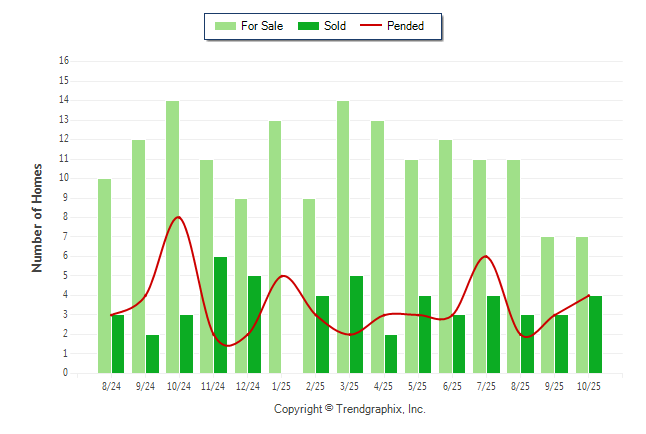Click the 12/24 x-axis label
This screenshot has width=646, height=434.
(x=247, y=385)
